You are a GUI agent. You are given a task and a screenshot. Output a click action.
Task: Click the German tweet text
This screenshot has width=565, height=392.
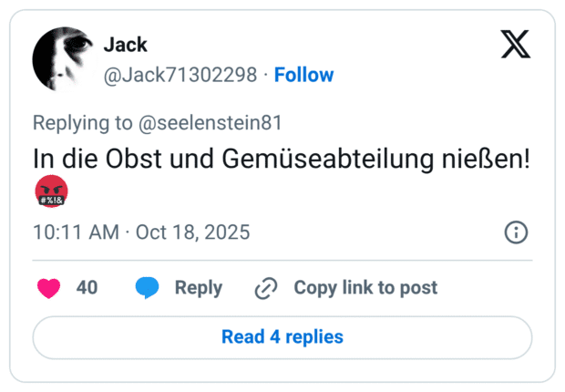tap(282, 159)
